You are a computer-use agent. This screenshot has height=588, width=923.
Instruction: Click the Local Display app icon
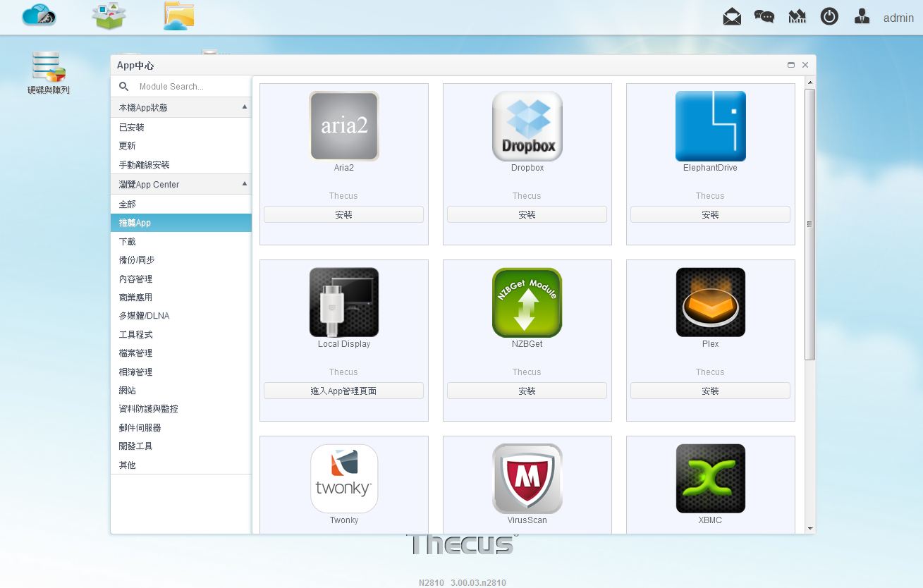(x=344, y=302)
